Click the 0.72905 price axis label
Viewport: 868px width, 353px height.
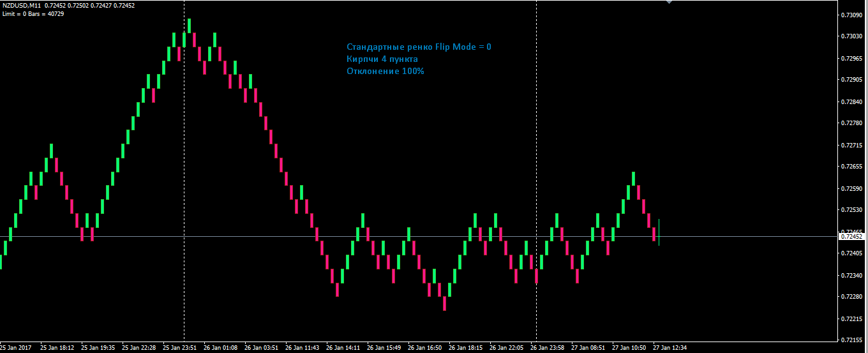pyautogui.click(x=851, y=80)
